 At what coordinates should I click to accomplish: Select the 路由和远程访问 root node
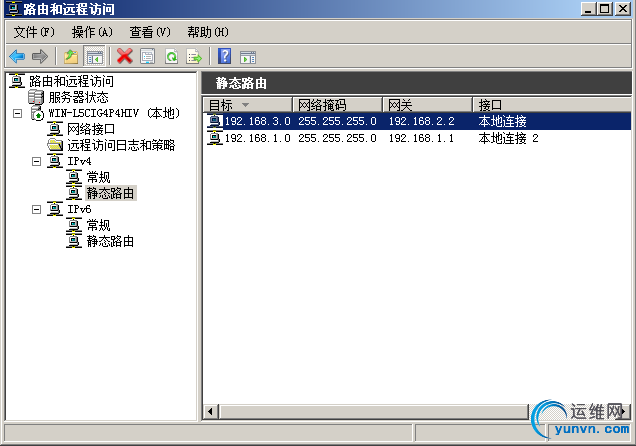[x=71, y=81]
